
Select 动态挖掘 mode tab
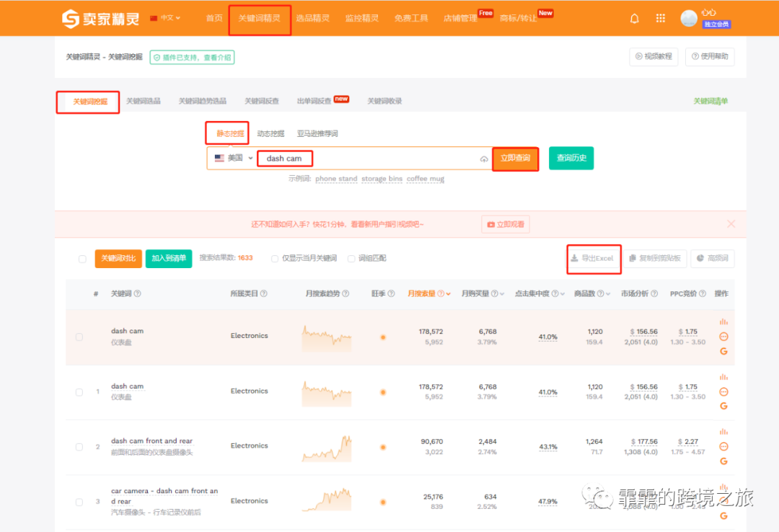pyautogui.click(x=270, y=133)
